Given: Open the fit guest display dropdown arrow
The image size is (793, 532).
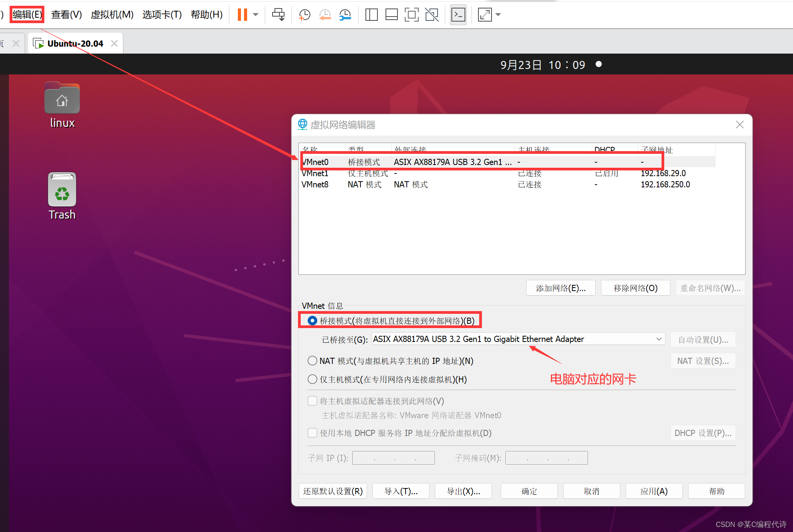Looking at the screenshot, I should [x=498, y=14].
